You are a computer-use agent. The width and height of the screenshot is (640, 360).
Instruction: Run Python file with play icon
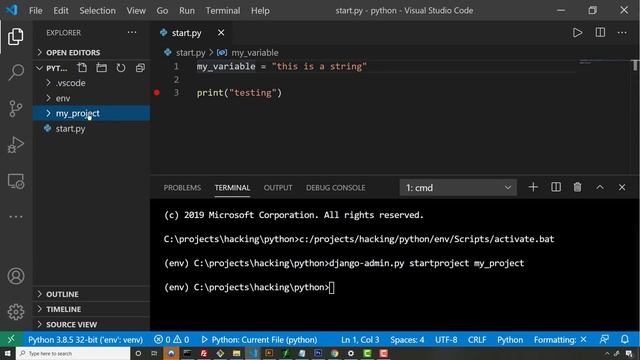[577, 33]
